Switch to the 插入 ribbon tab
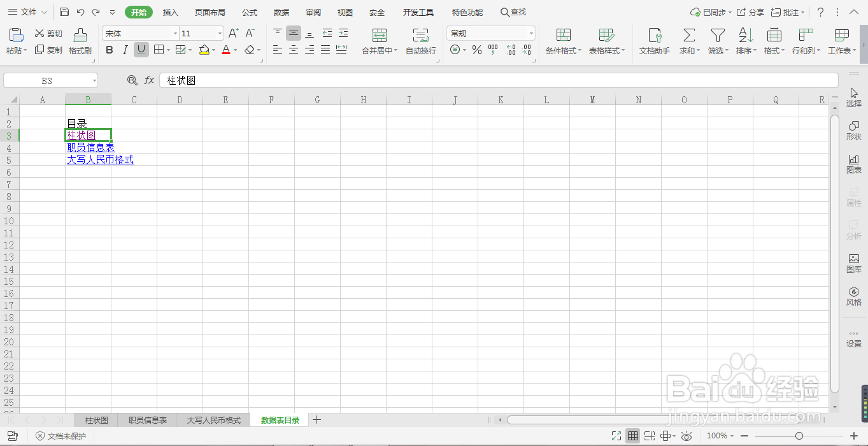The height and width of the screenshot is (446, 868). point(171,12)
